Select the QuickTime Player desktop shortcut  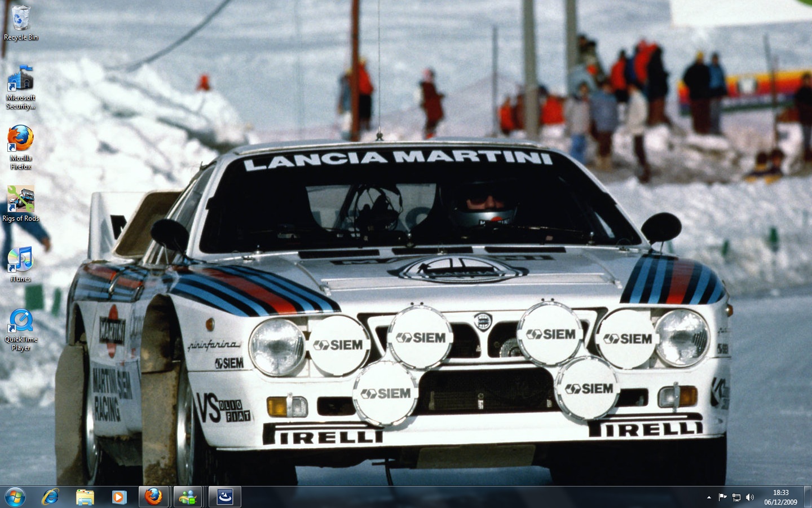point(21,330)
